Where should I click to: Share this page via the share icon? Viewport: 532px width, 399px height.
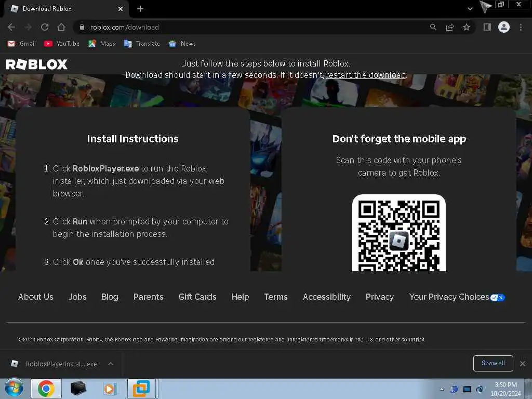click(x=450, y=27)
